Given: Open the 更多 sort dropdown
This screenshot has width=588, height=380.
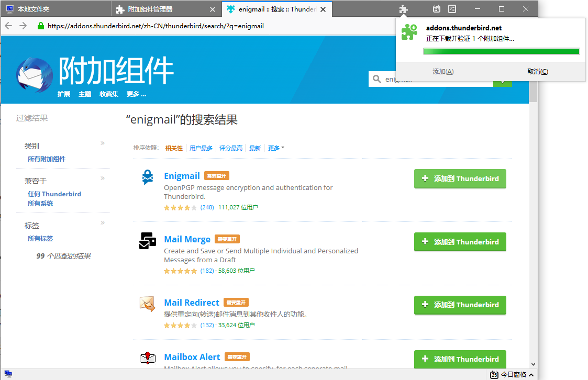Looking at the screenshot, I should coord(275,148).
